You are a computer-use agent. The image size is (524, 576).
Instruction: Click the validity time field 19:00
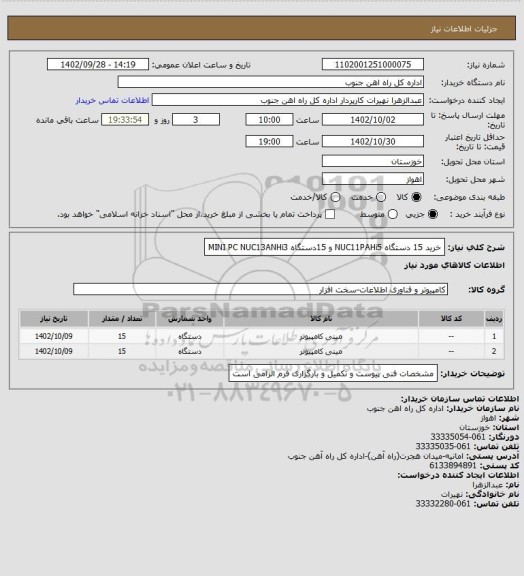pos(269,141)
